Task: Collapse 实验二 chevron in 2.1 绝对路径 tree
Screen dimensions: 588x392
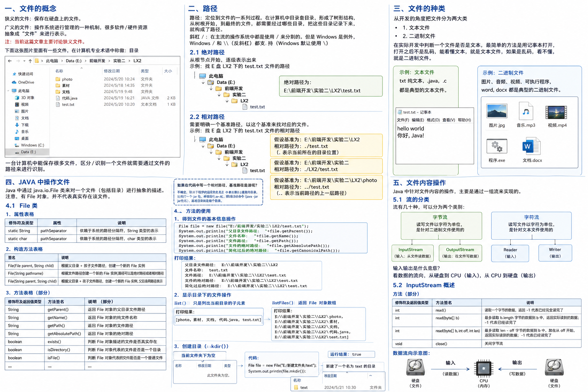Action: tap(219, 95)
